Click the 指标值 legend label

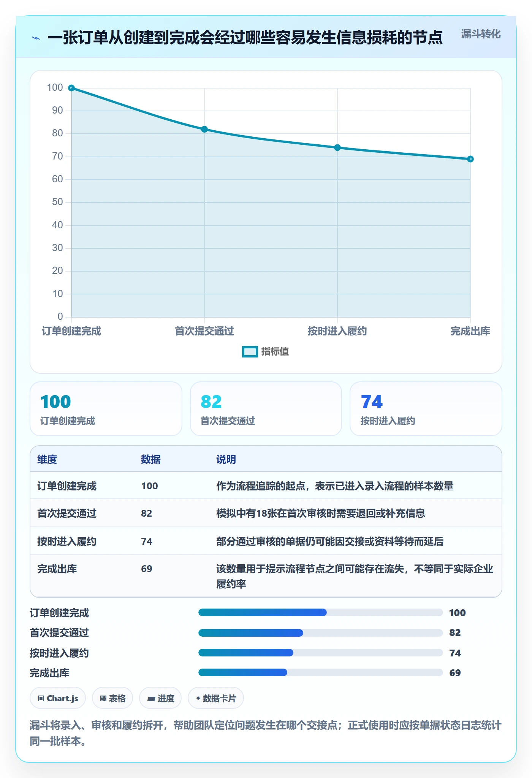coord(275,352)
